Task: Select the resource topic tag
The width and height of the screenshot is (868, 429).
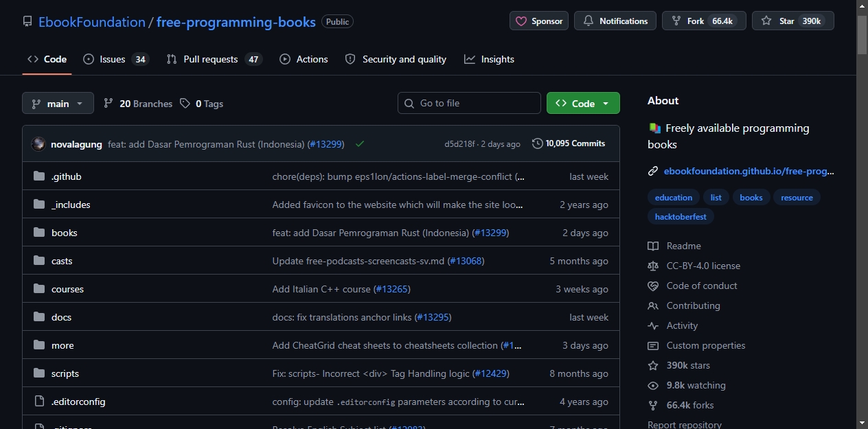Action: point(797,198)
